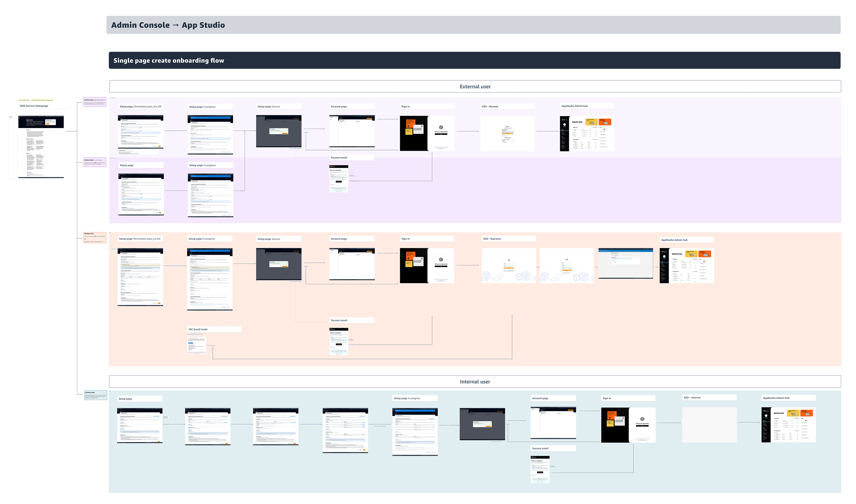
Task: Select the 'SSO - Normal' frame label
Action: (490, 107)
